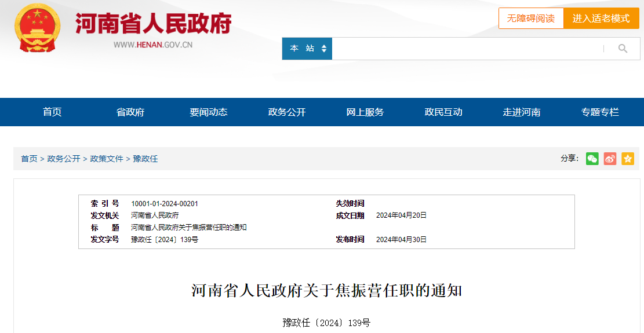Open 政民互动 navigation item
644x333 pixels.
point(443,112)
